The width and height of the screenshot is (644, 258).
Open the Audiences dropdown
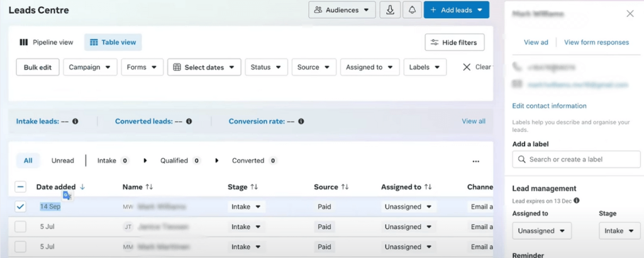tap(342, 10)
